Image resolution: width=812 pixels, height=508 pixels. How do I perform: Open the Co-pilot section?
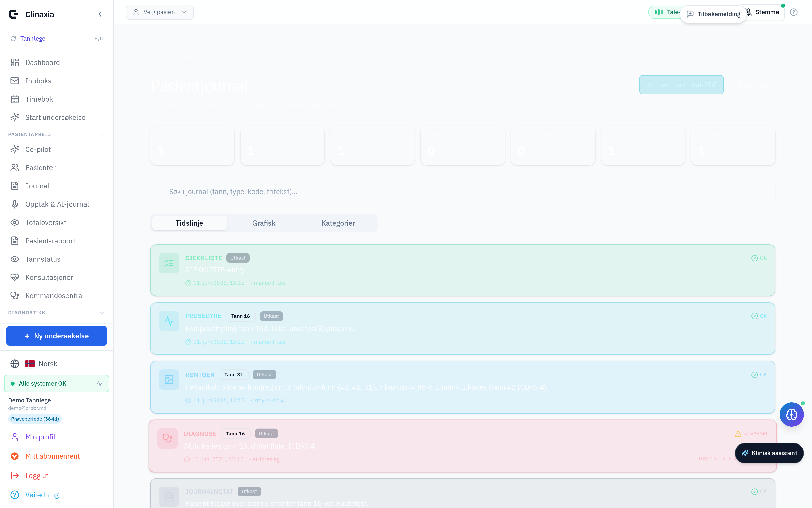[x=56, y=149]
